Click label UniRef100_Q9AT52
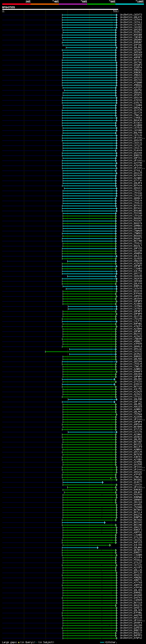Image resolution: width=146 pixels, height=644 pixels. pos(131,90)
